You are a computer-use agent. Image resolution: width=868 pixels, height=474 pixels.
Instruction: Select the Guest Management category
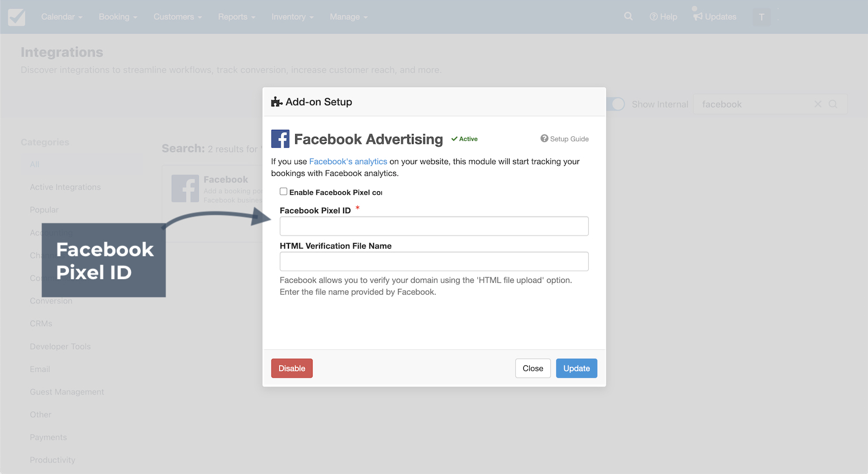67,392
